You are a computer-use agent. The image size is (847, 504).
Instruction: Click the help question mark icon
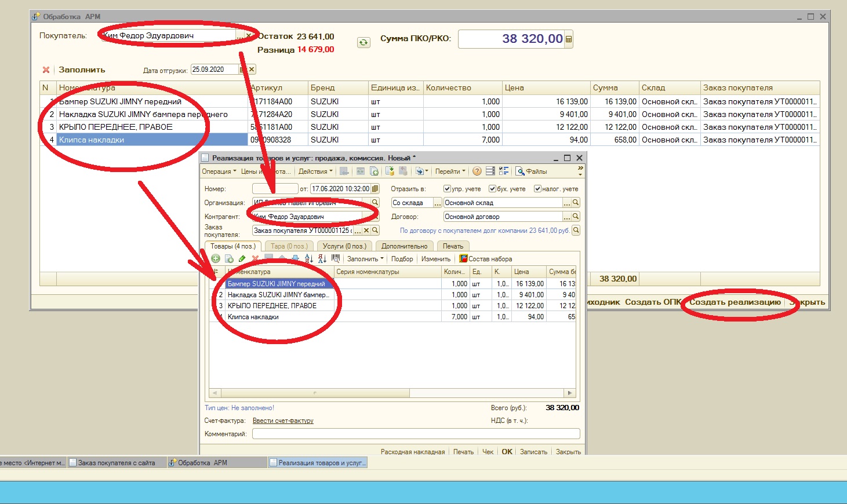(x=477, y=171)
